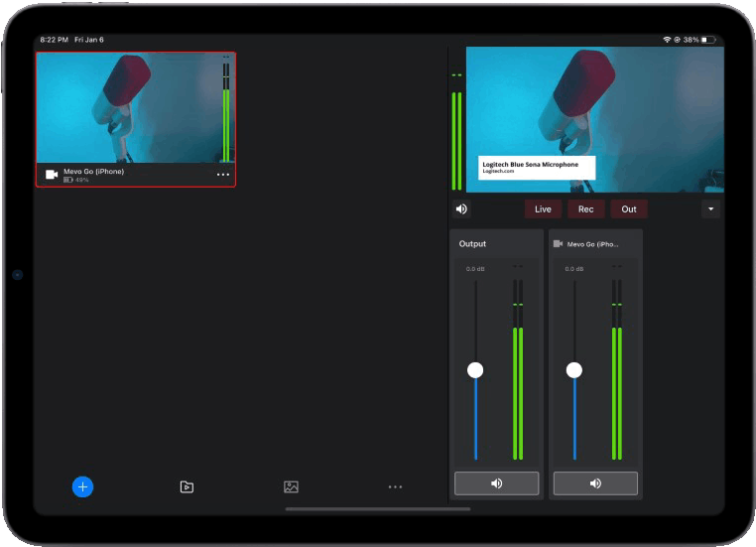Click the iPad battery indicator
The image size is (756, 547).
point(708,40)
